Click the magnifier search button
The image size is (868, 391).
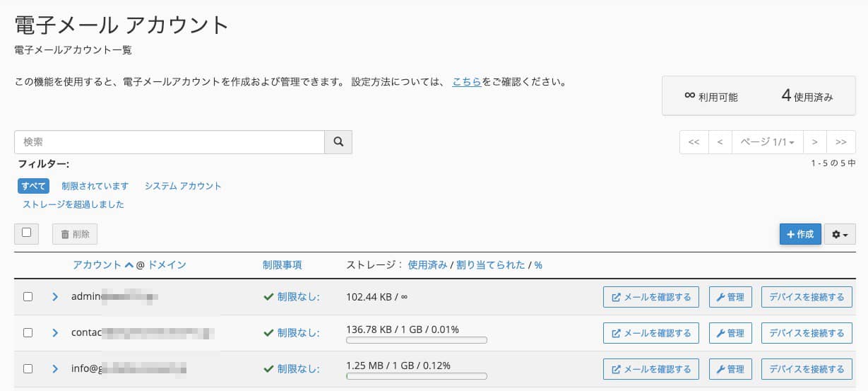tap(338, 142)
